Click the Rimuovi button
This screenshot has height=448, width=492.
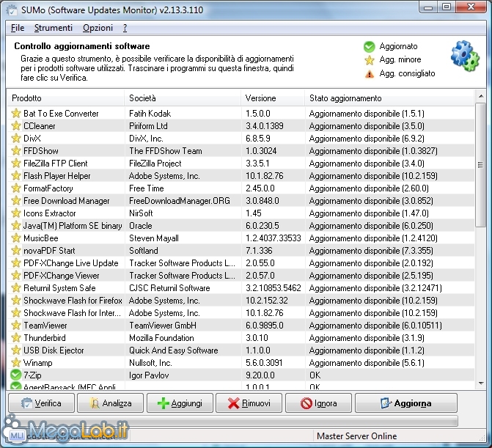click(x=249, y=403)
